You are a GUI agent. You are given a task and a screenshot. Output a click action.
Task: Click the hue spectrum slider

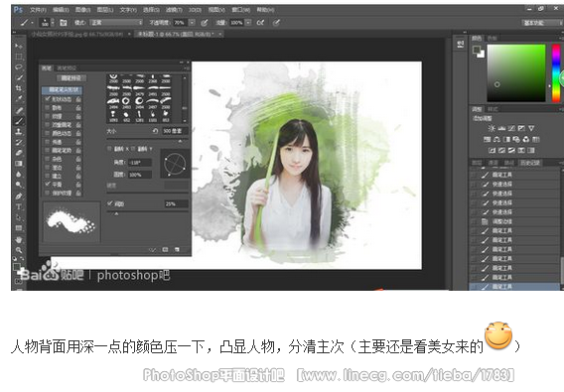point(556,73)
